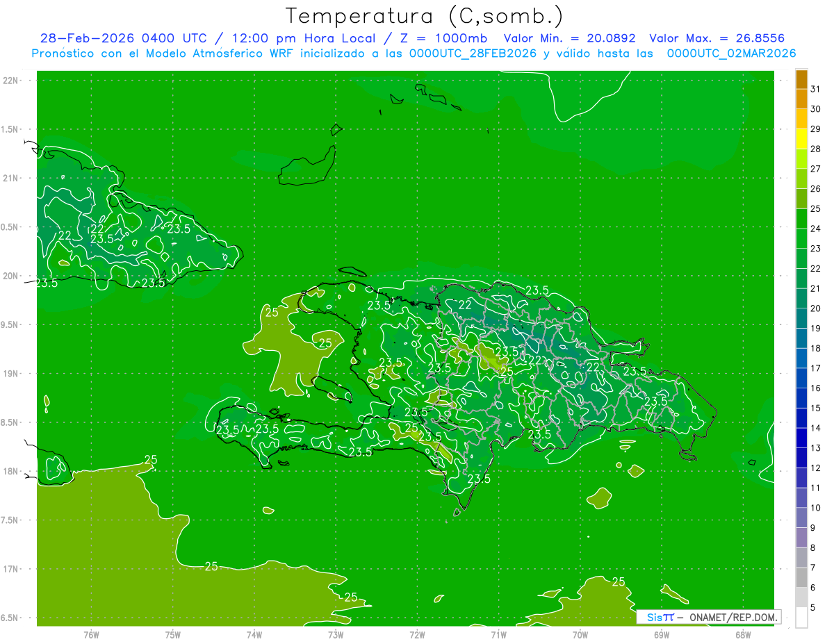The image size is (834, 644).
Task: Click the '17N' latitude axis label
Action: click(x=10, y=569)
